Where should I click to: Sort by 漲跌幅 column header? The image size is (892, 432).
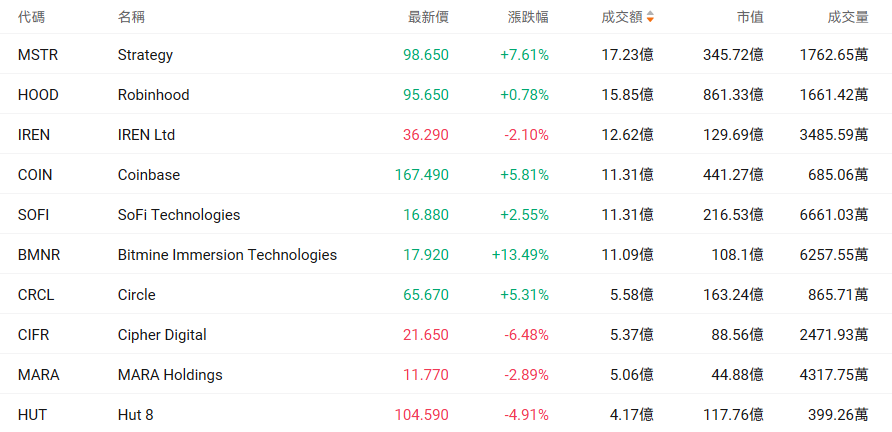[x=528, y=17]
